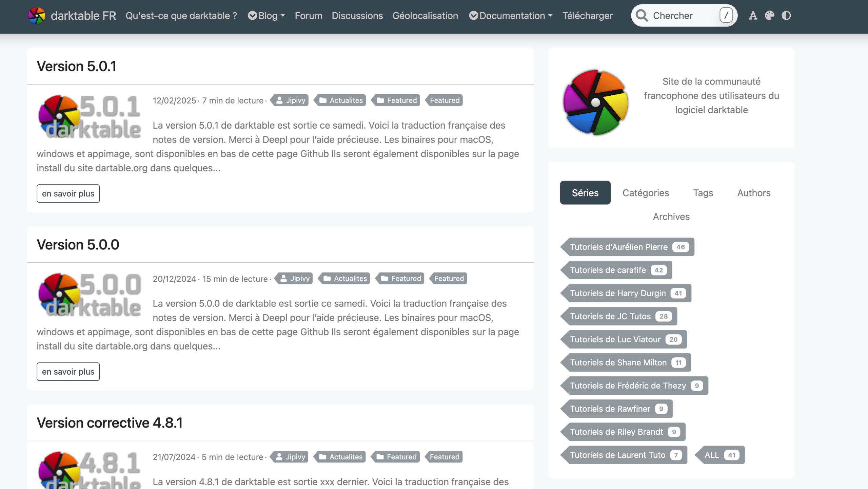Click en savoir plus for version 5.0.0
The width and height of the screenshot is (868, 489).
(x=68, y=371)
